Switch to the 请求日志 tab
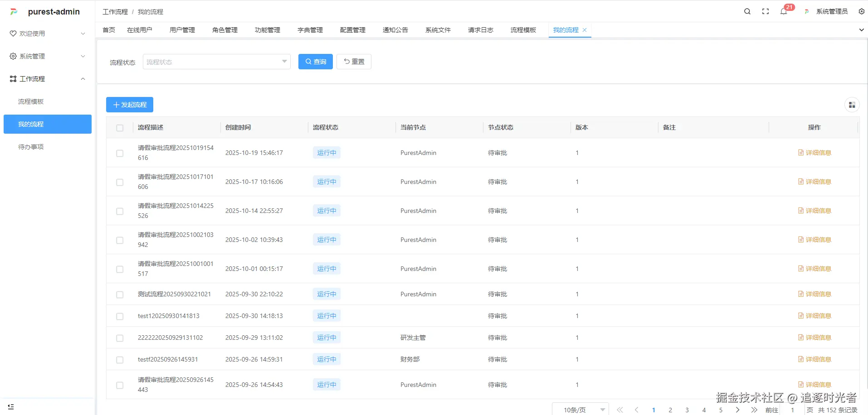Image resolution: width=868 pixels, height=415 pixels. pyautogui.click(x=481, y=30)
